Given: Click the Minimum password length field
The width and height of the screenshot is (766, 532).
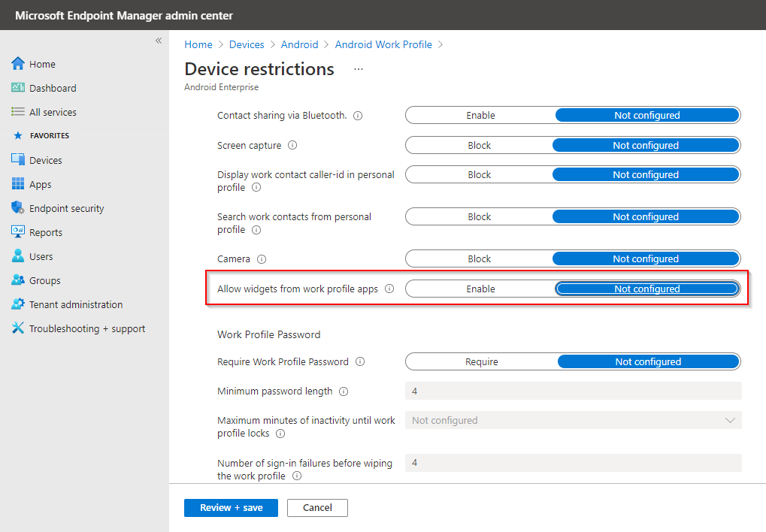Looking at the screenshot, I should [x=573, y=391].
